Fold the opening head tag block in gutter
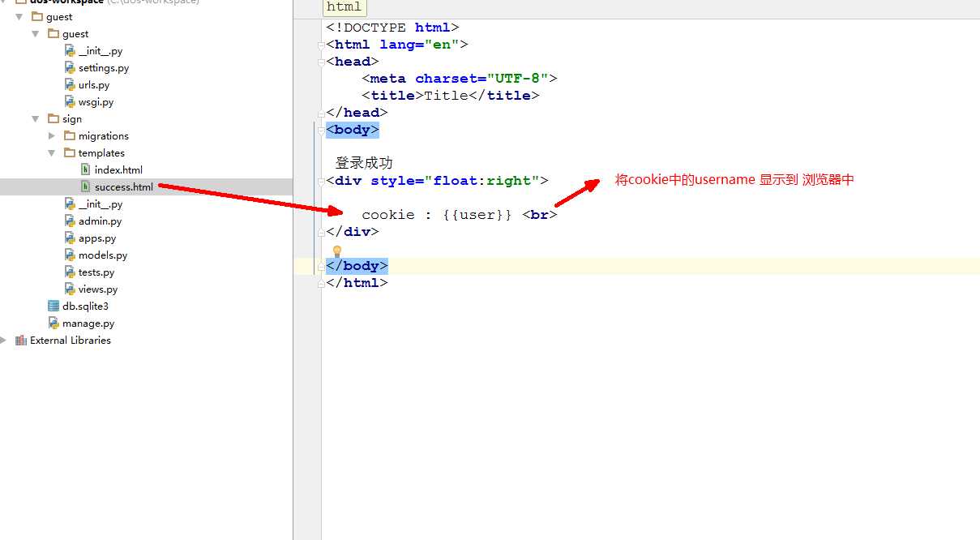Viewport: 980px width, 540px height. (x=322, y=62)
